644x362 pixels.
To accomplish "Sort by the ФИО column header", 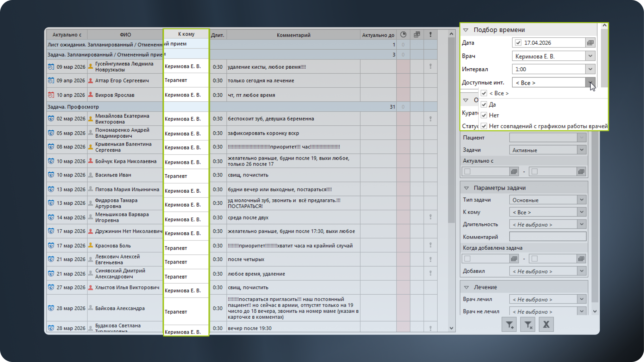I will point(125,34).
